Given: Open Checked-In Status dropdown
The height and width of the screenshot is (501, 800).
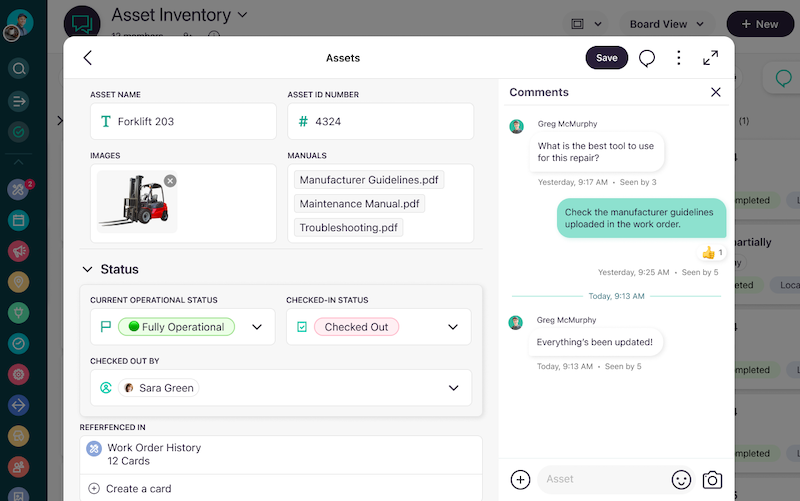Looking at the screenshot, I should coord(453,327).
